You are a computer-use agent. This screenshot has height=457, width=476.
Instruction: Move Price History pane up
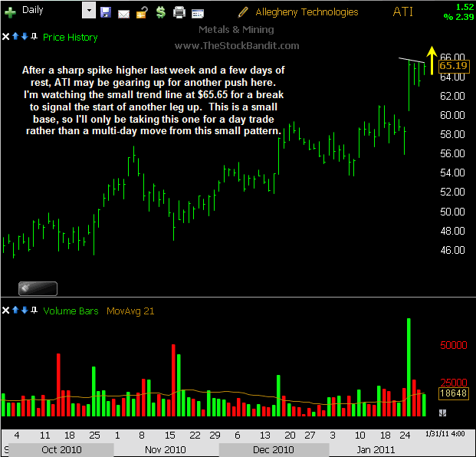(x=16, y=37)
